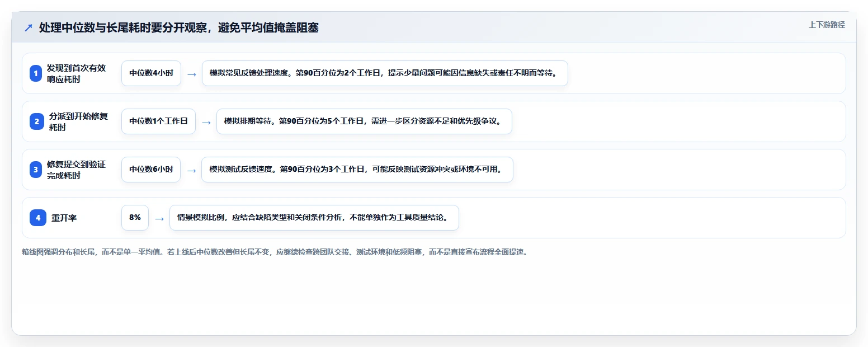Viewport: 868px width, 347px height.
Task: Select step badge number 3
Action: [36, 170]
